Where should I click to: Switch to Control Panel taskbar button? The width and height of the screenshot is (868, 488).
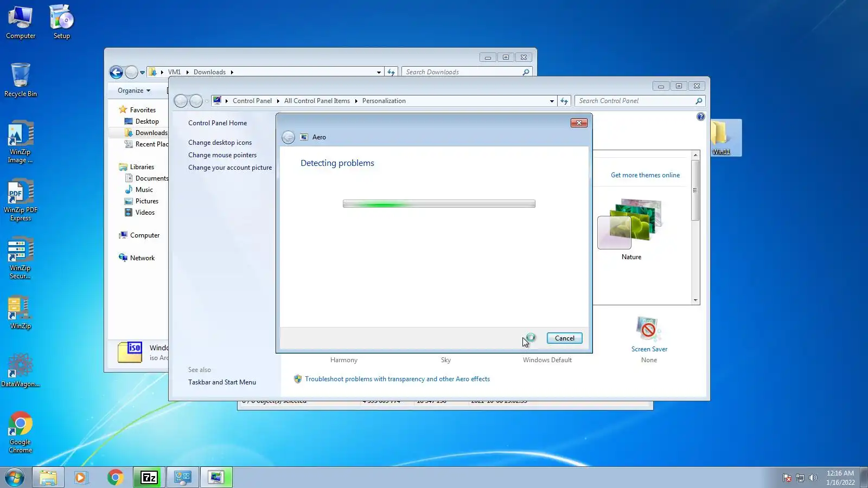coord(182,477)
